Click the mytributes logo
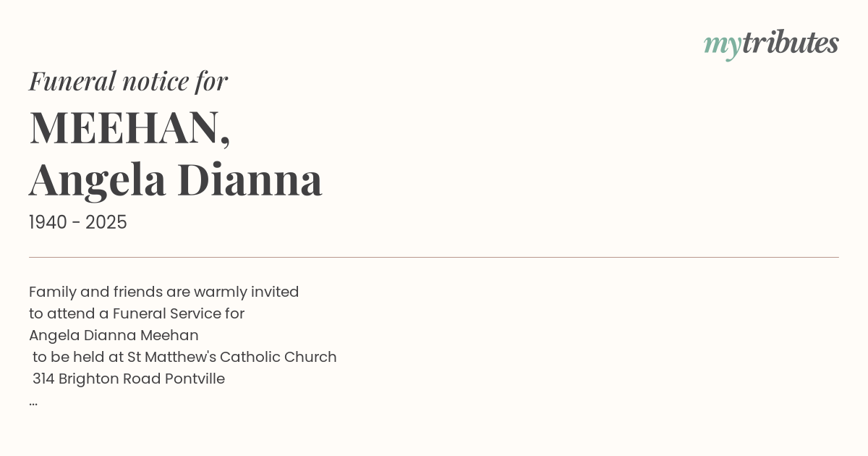Screen dimensions: 868x456 tap(771, 43)
